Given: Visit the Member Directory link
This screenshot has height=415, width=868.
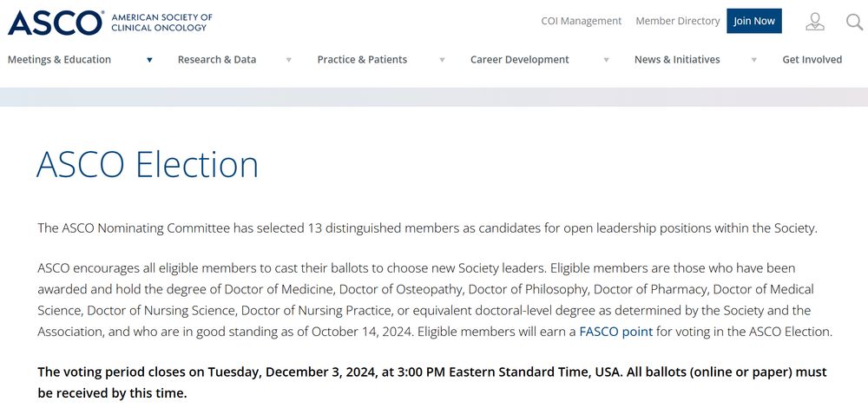Looking at the screenshot, I should pyautogui.click(x=678, y=21).
